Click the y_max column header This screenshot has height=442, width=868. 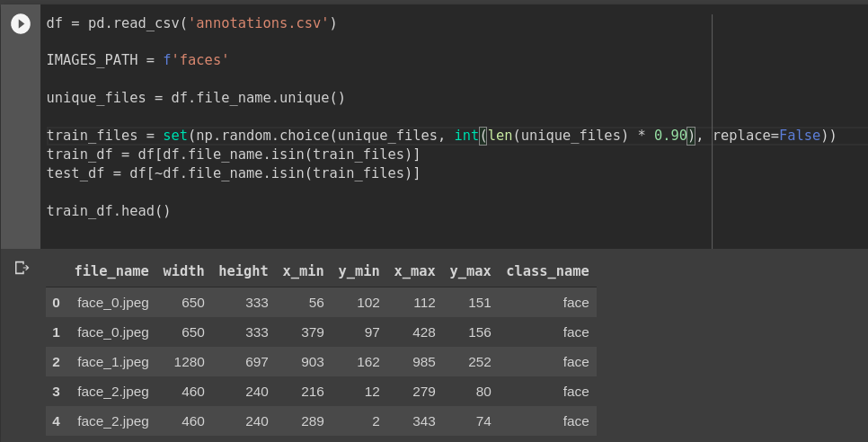click(470, 271)
